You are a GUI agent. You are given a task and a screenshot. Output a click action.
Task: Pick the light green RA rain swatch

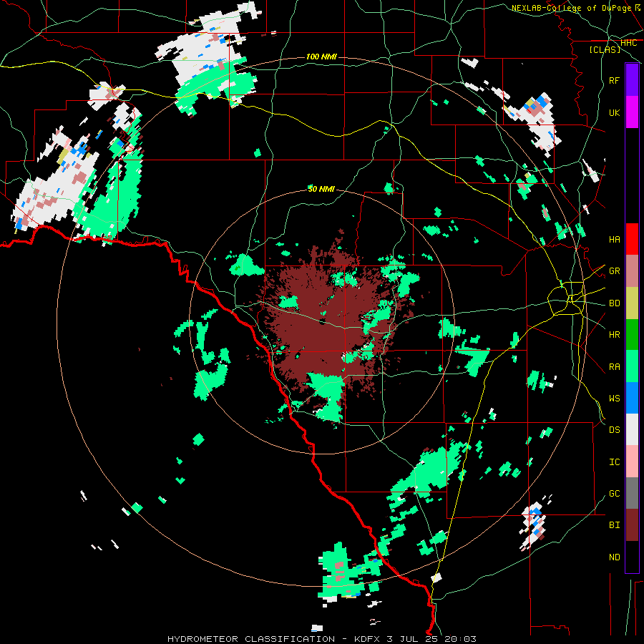pyautogui.click(x=632, y=366)
